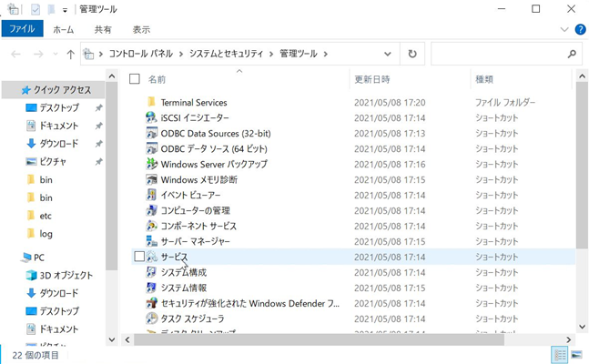
Task: Click the 3D オブジェクト icon in sidebar
Action: coord(31,275)
